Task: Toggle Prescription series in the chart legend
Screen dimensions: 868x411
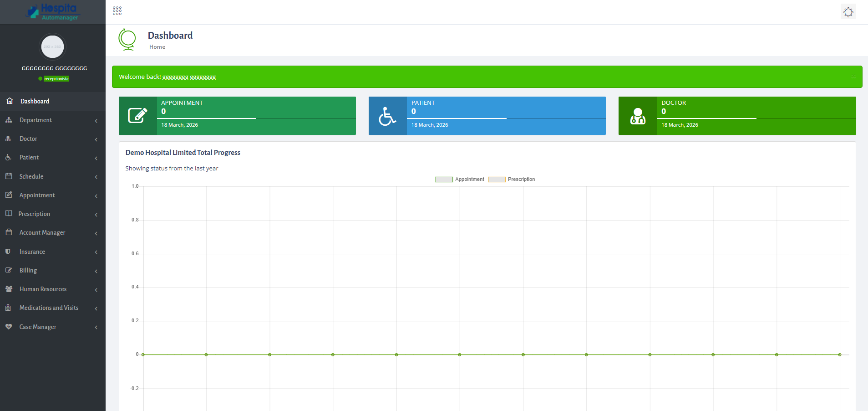Action: [511, 179]
